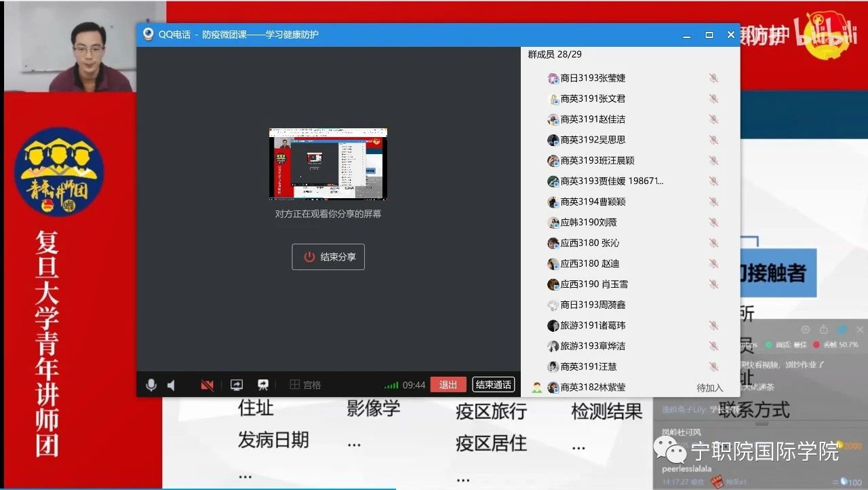
Task: Select member 商英3193贾佳媛 in list
Action: (x=612, y=181)
